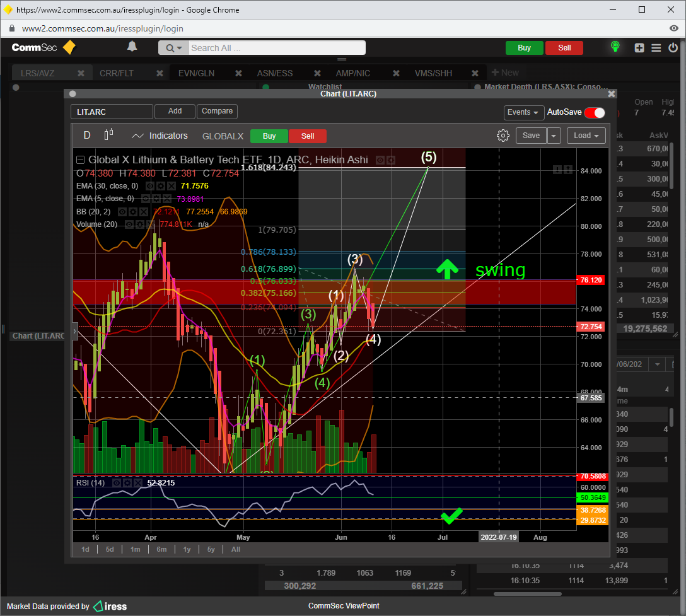This screenshot has height=616, width=686.
Task: Switch to the LRS/AVZ tab
Action: (38, 73)
